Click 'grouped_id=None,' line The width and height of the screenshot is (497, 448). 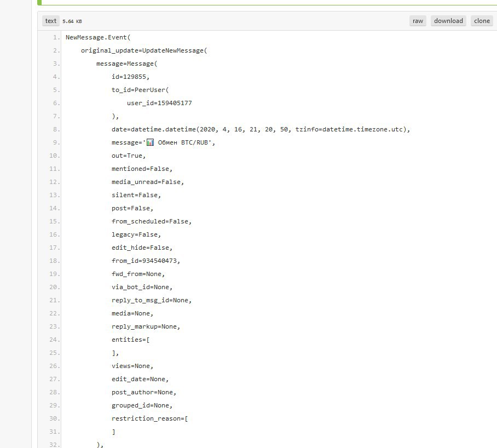142,405
